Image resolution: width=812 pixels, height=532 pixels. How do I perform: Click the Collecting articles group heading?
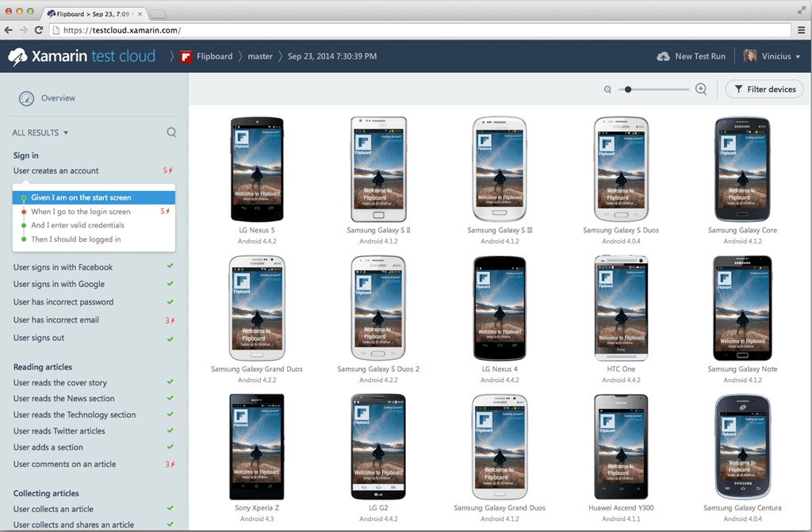[x=46, y=493]
